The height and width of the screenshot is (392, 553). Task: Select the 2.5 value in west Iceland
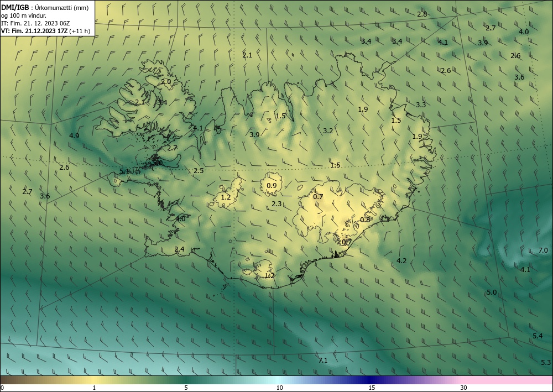199,171
